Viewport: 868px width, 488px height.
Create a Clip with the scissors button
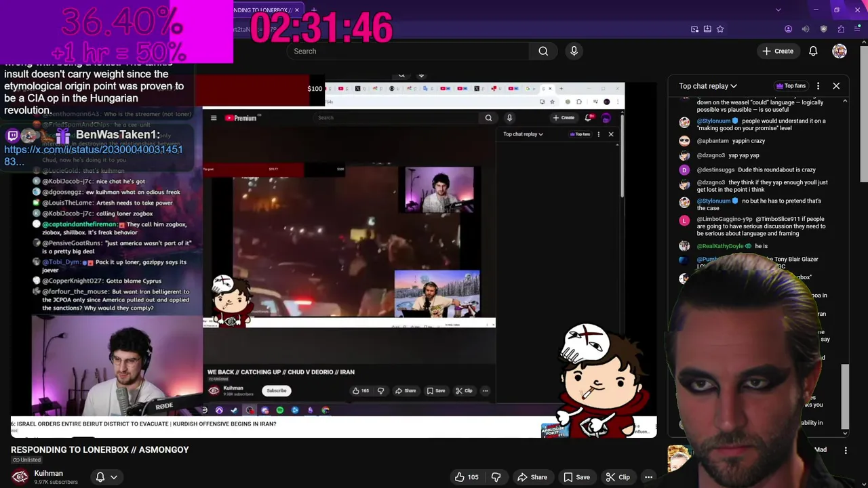click(618, 477)
